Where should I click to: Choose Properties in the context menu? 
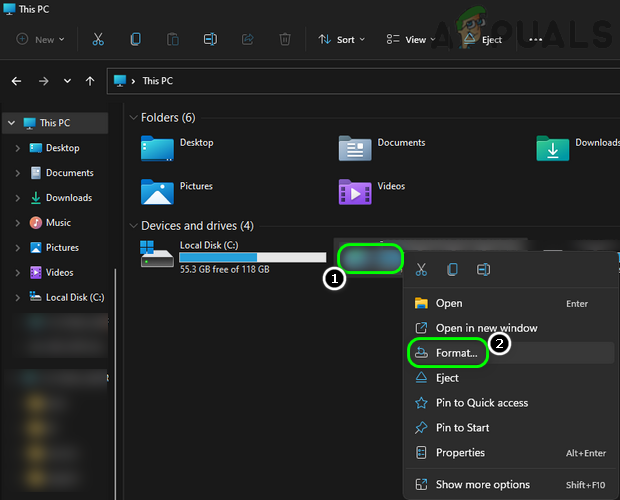460,452
